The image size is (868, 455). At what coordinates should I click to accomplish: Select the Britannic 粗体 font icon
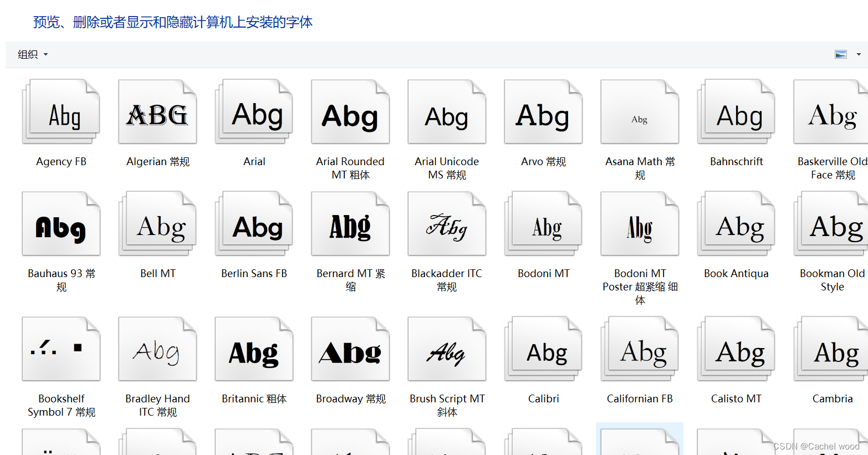pyautogui.click(x=254, y=349)
